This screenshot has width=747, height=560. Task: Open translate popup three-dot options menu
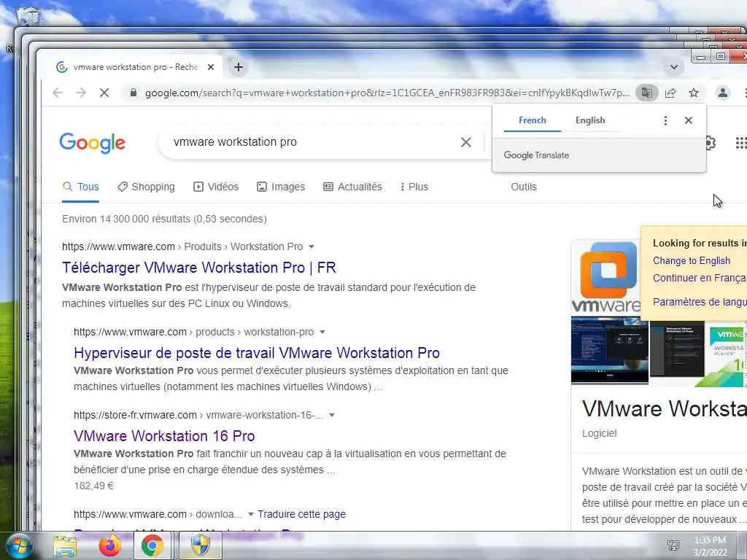665,120
